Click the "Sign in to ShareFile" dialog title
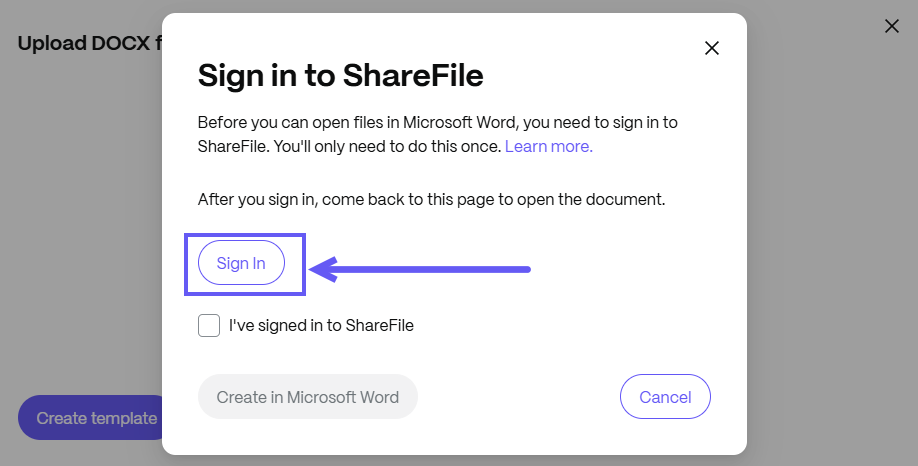The width and height of the screenshot is (918, 466). click(340, 76)
